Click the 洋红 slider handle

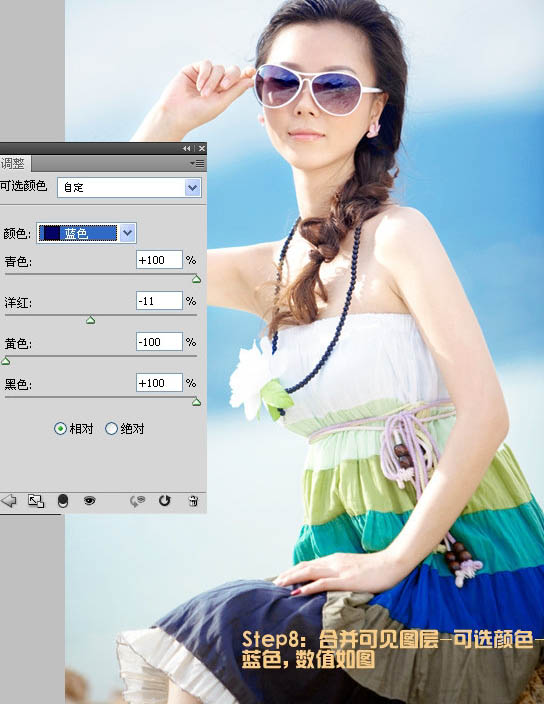click(x=91, y=320)
